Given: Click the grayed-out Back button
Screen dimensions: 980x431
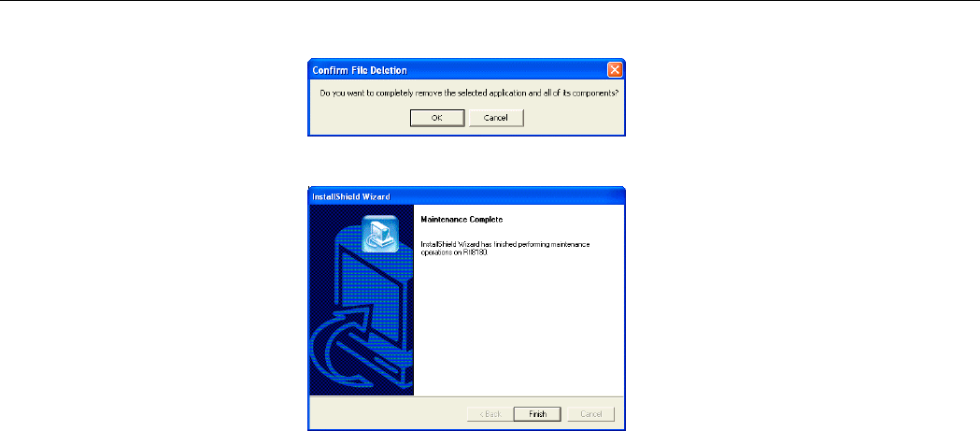Looking at the screenshot, I should 488,414.
